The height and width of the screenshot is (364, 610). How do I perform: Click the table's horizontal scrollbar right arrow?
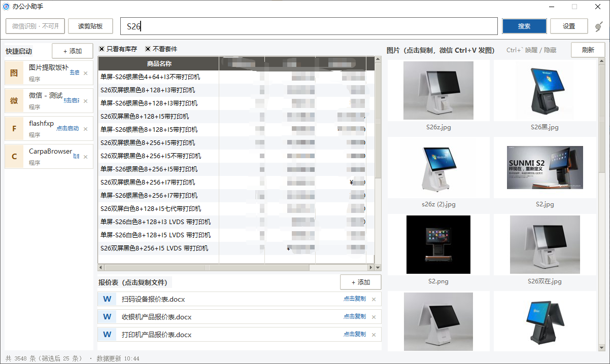[x=371, y=267]
